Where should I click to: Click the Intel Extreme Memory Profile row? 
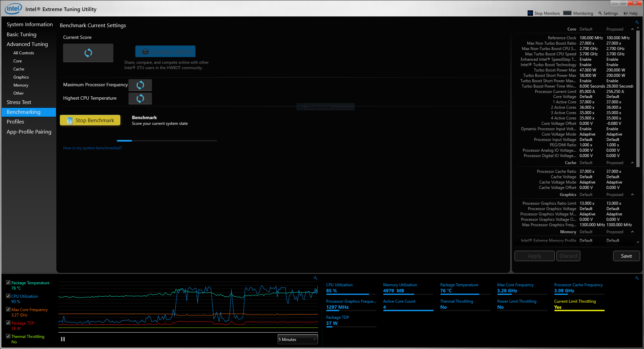(574, 241)
